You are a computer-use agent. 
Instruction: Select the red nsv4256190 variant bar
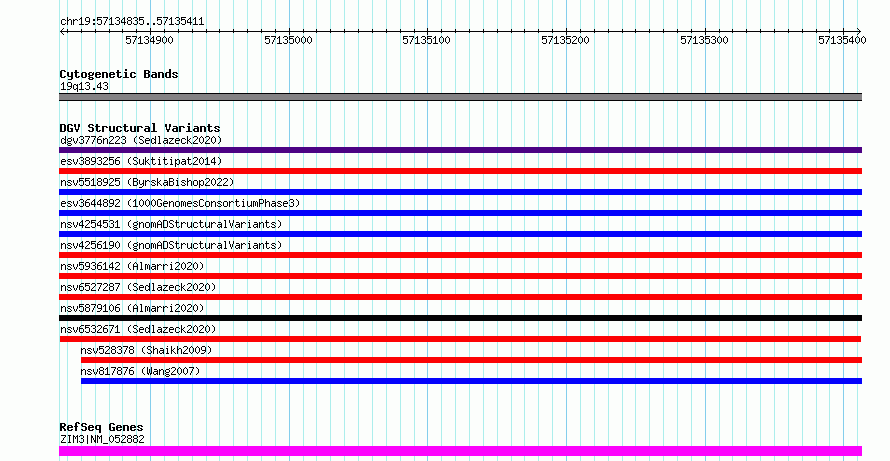[460, 255]
